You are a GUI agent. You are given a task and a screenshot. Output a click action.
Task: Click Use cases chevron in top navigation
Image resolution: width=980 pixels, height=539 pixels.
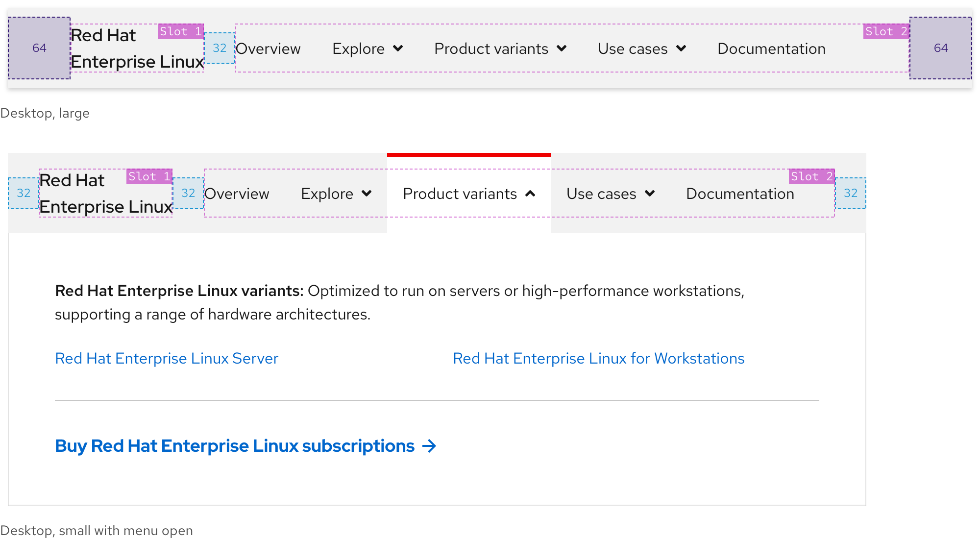click(681, 49)
